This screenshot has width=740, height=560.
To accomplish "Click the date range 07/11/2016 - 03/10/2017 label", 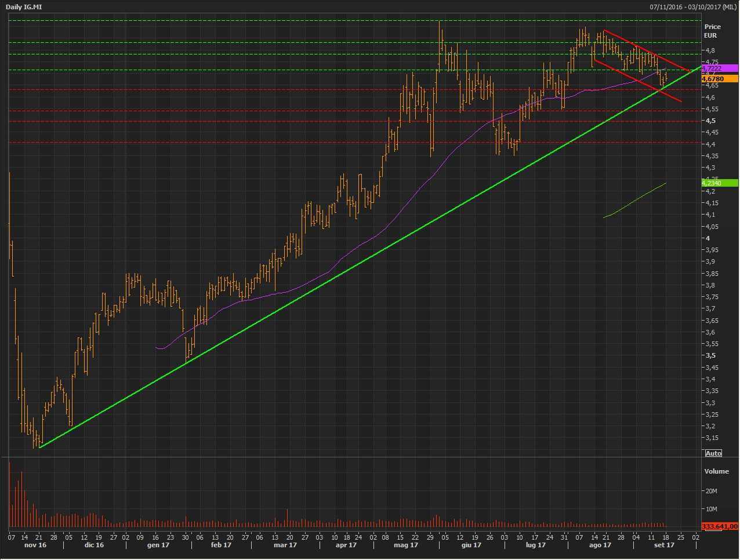I will pos(692,7).
